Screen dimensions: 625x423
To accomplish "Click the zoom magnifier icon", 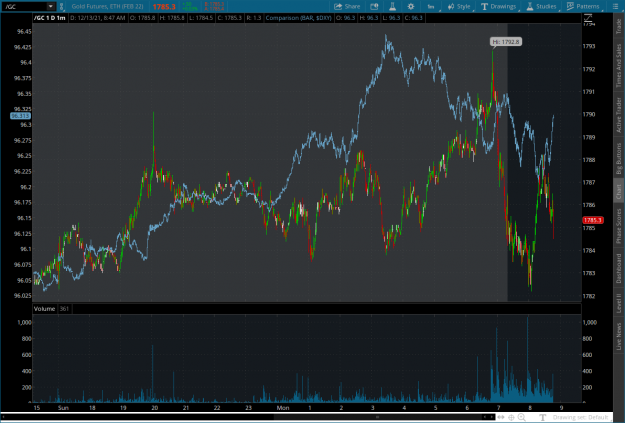I will [521, 417].
